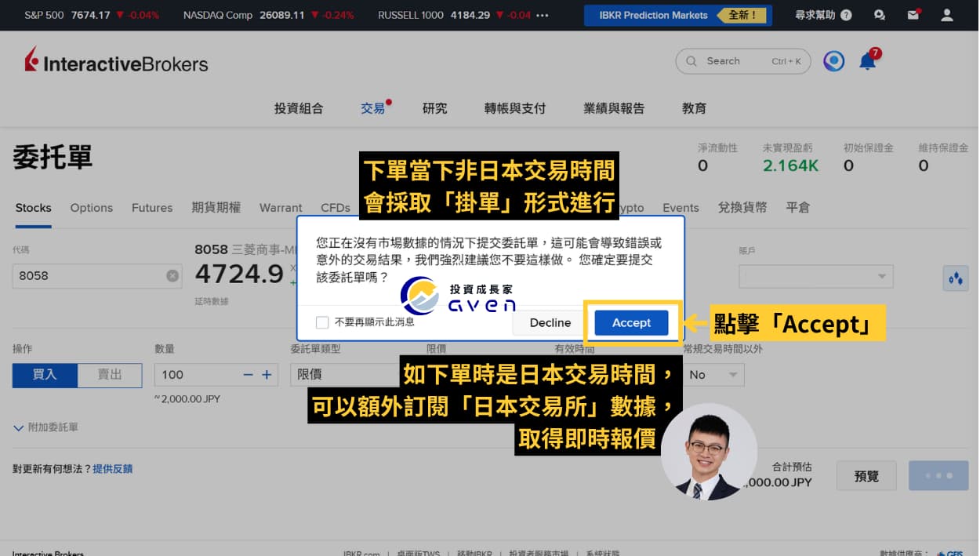Click the Search box in the header
The width and height of the screenshot is (980, 556).
[x=742, y=61]
